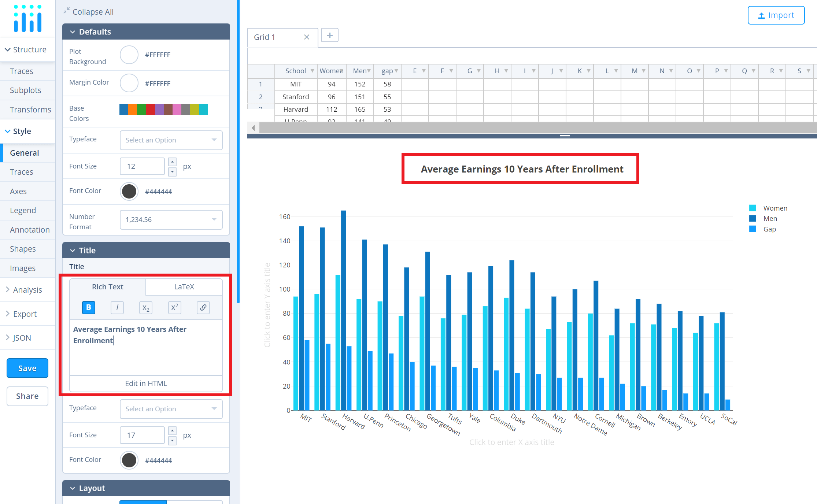Click the Import button
The height and width of the screenshot is (504, 817).
(x=776, y=15)
